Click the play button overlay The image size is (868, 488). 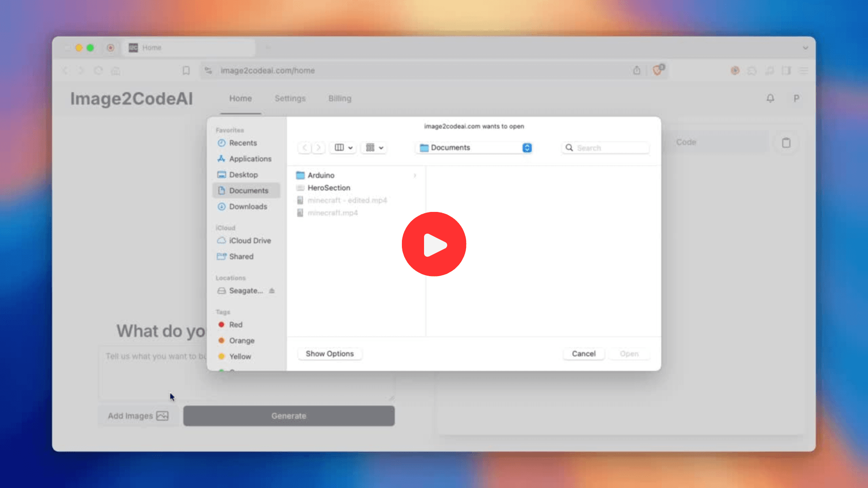(434, 244)
